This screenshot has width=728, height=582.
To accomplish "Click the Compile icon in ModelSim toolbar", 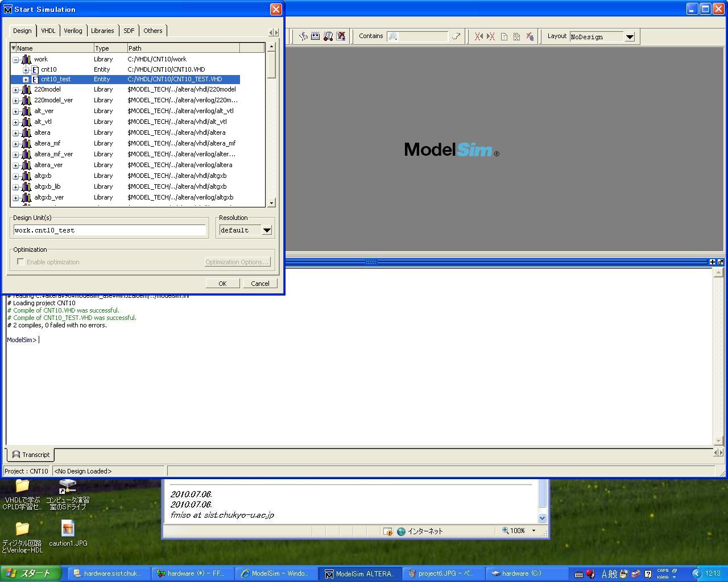I will click(303, 36).
